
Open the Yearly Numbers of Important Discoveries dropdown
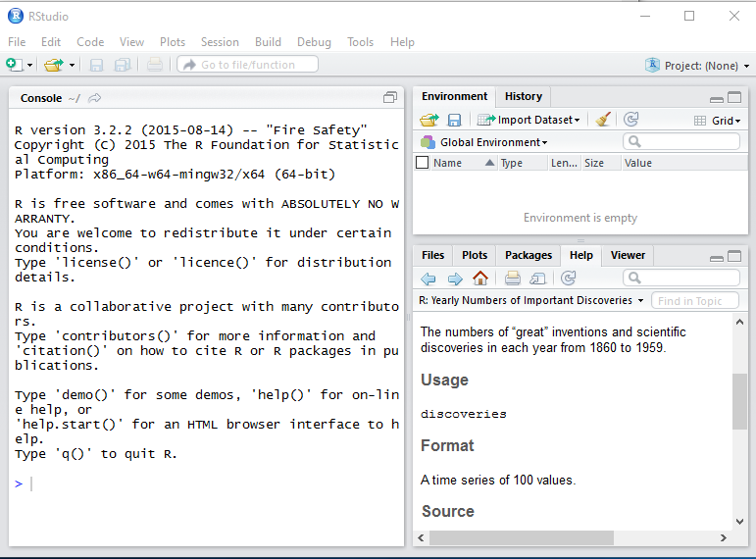[531, 300]
